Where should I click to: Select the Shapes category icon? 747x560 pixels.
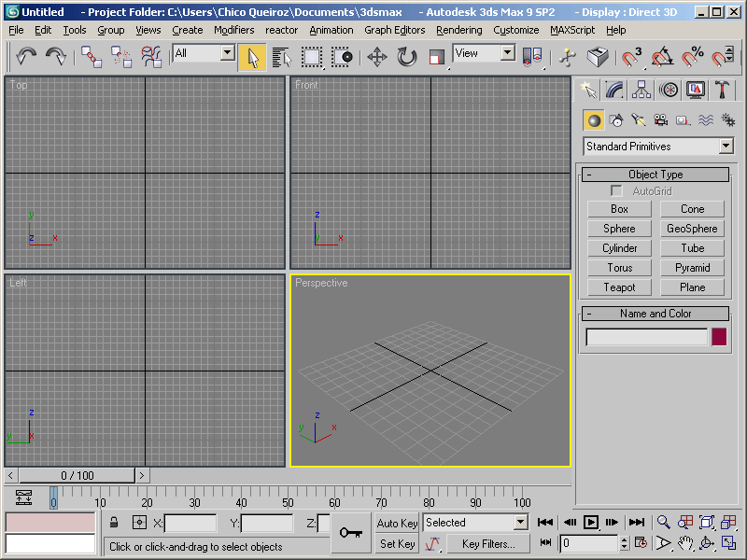616,120
